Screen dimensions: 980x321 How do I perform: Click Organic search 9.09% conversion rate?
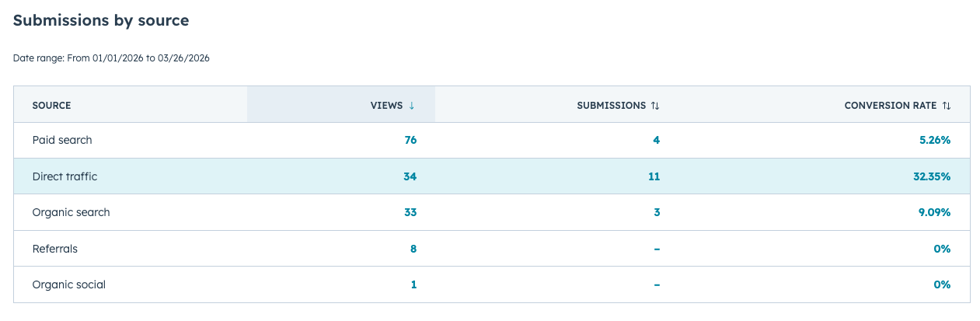(x=933, y=212)
